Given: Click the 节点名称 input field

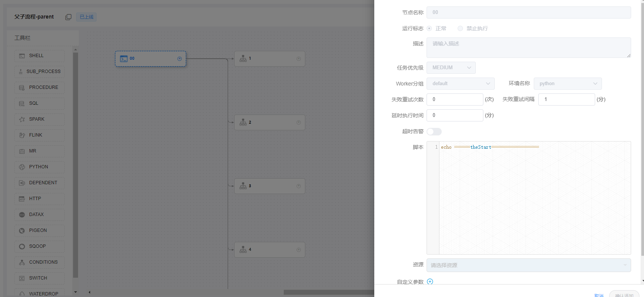Looking at the screenshot, I should [x=529, y=12].
